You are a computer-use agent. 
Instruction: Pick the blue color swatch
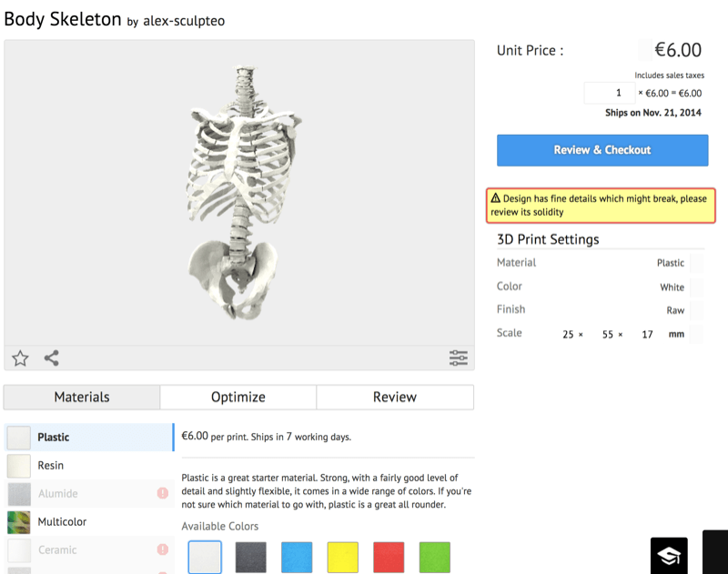click(297, 557)
